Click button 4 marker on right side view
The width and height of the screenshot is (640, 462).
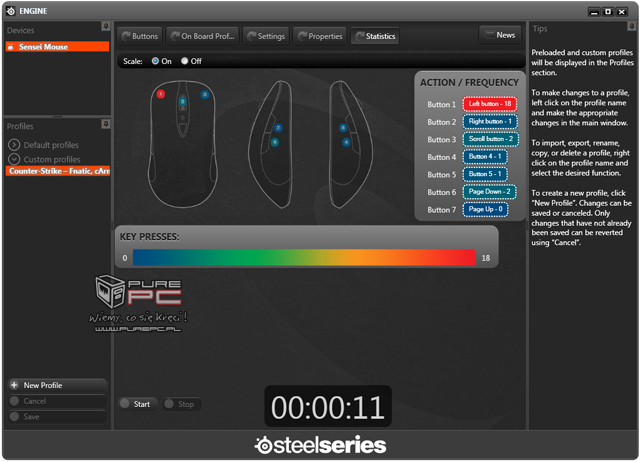(346, 142)
